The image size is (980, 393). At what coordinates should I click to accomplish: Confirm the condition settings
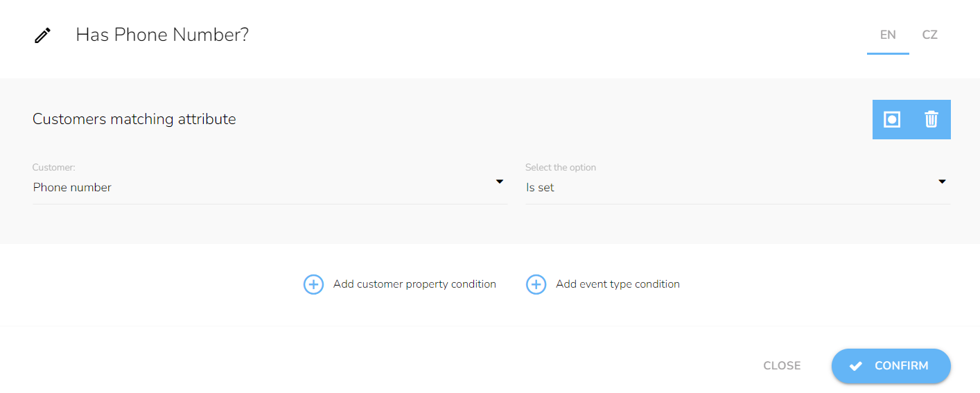click(x=891, y=366)
